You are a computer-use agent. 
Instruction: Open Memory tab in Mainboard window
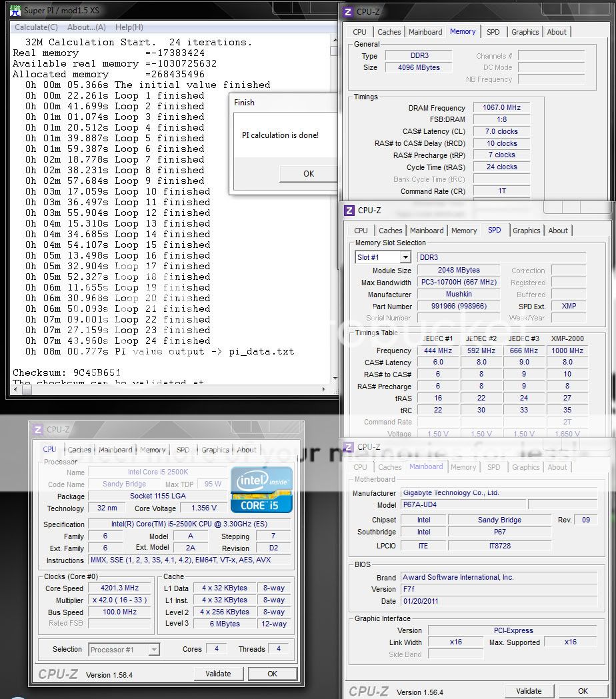463,467
